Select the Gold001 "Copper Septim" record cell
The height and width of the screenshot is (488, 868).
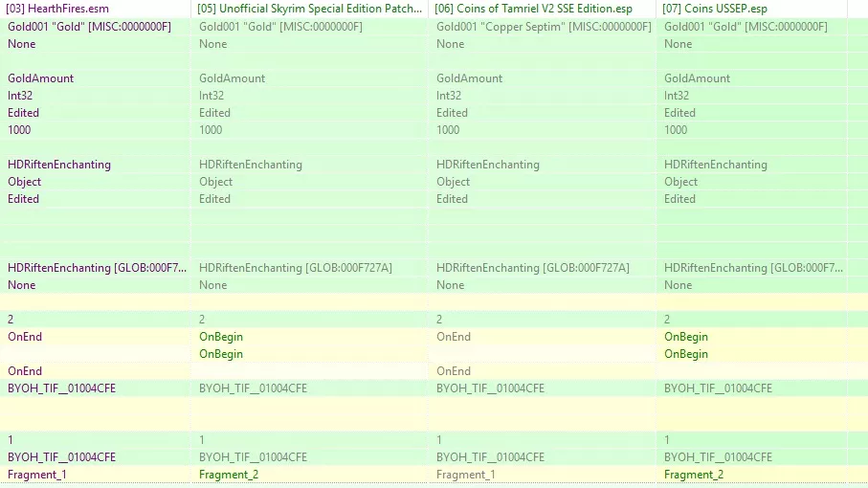pos(544,27)
